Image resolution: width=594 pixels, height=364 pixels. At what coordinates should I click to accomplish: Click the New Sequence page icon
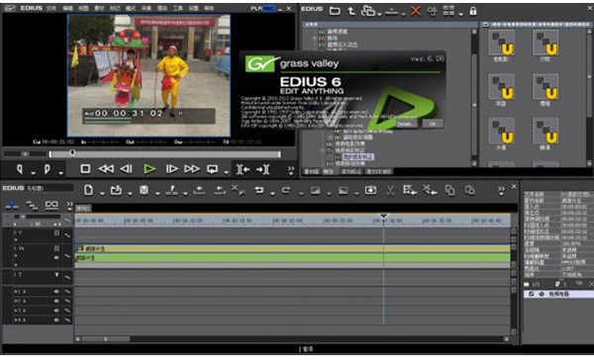pos(88,190)
